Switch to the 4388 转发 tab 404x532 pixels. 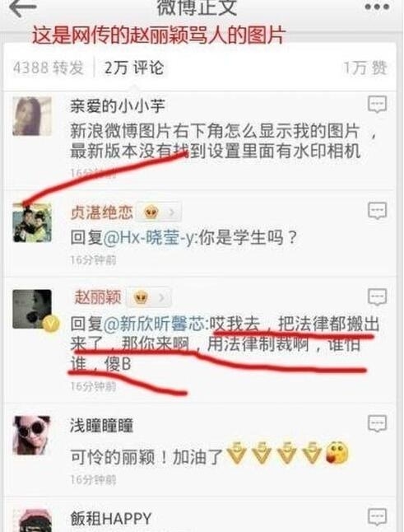click(x=48, y=68)
